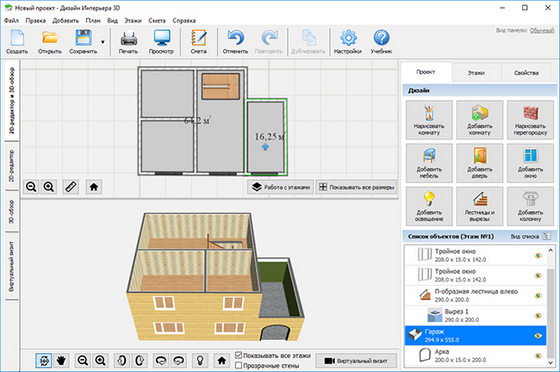This screenshot has width=560, height=372.
Task: Open a project with Открыть
Action: (50, 42)
